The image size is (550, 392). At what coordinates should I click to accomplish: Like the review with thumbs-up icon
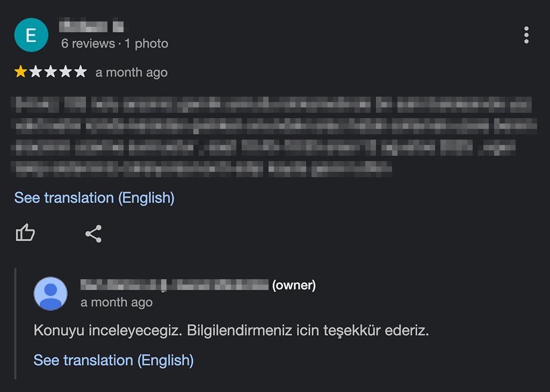(x=25, y=233)
